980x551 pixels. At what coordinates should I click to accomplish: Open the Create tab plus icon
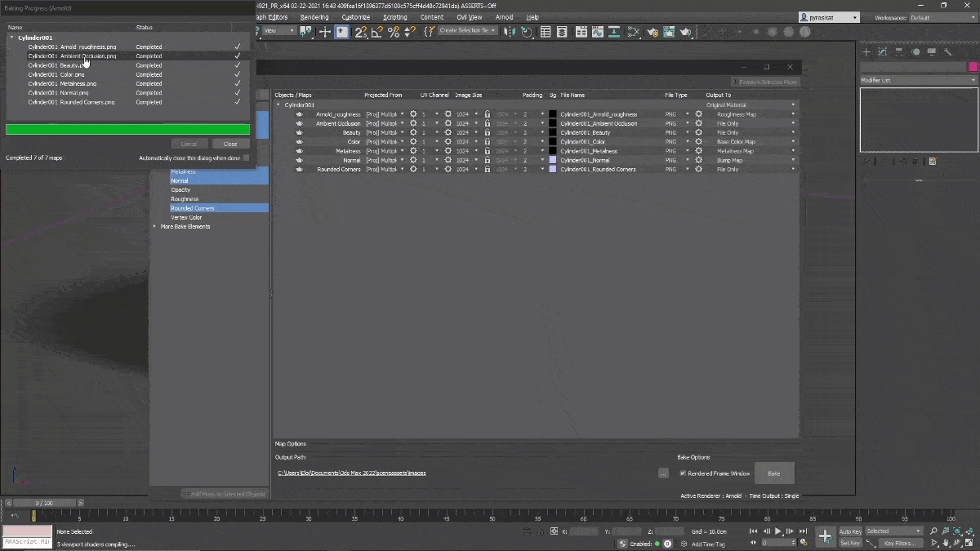point(866,51)
